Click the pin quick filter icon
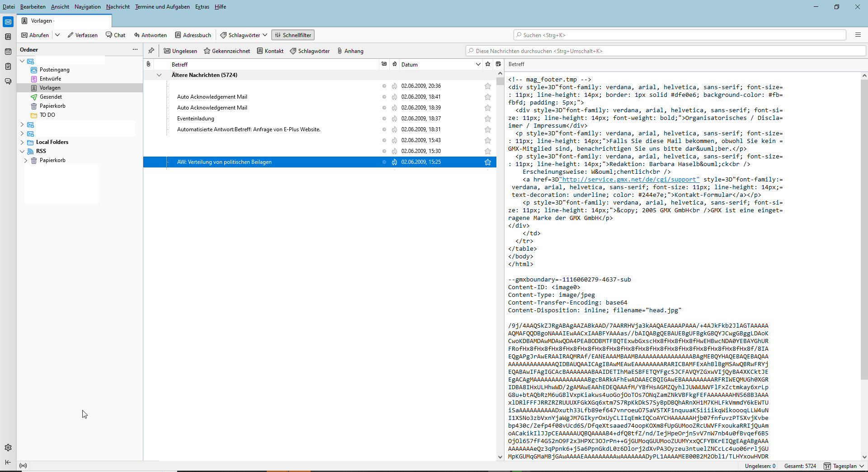868x472 pixels. click(x=151, y=51)
